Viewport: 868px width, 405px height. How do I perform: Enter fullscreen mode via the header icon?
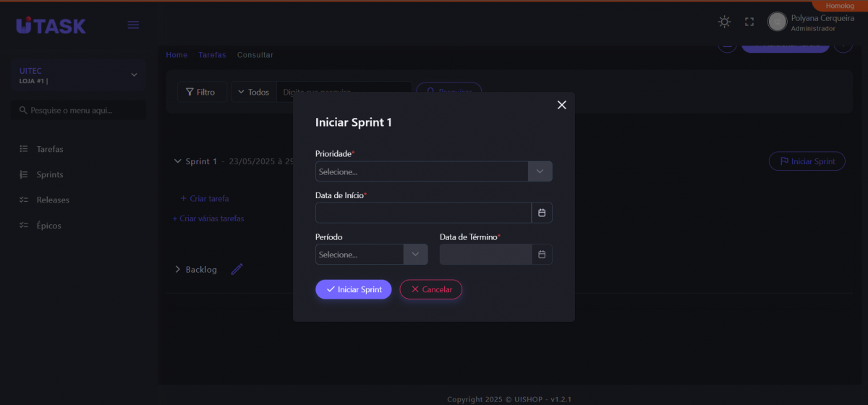coord(749,22)
